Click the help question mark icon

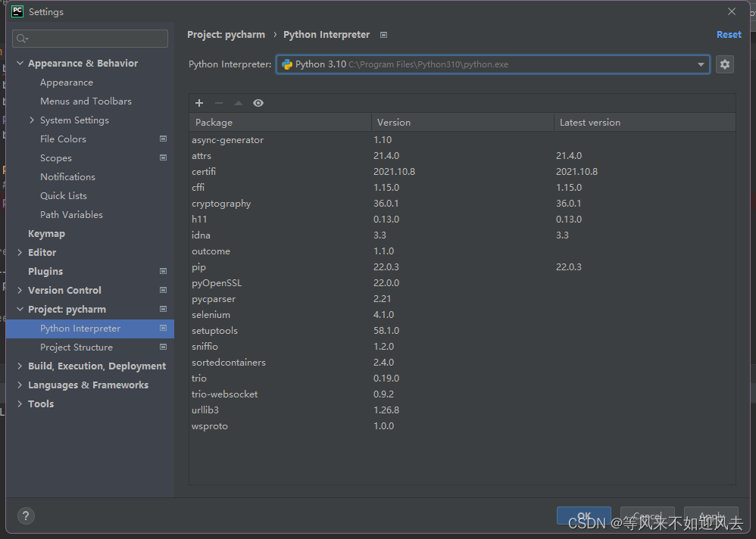26,516
